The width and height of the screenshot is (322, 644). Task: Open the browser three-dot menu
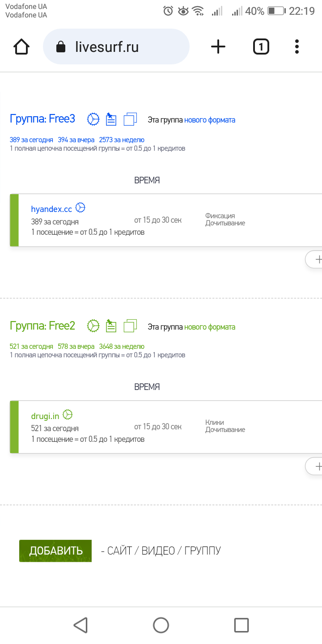click(297, 47)
